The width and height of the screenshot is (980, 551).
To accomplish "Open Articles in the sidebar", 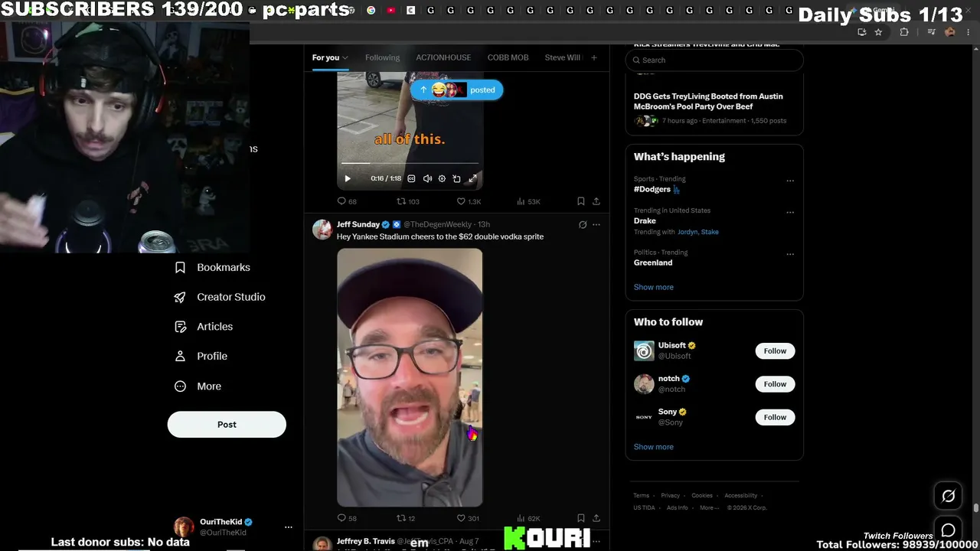I will coord(204,327).
